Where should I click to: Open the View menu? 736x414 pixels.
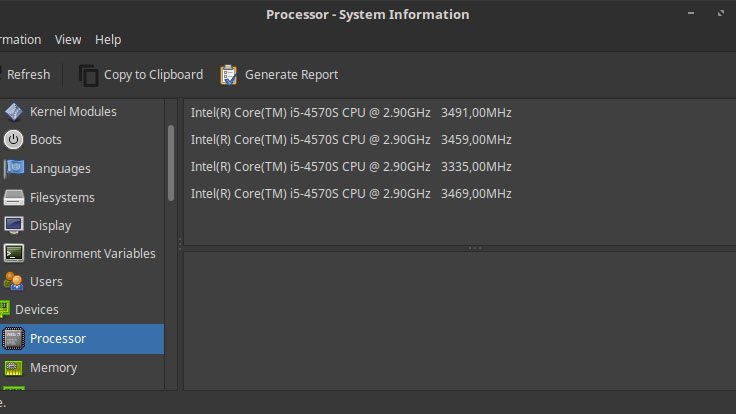[x=68, y=40]
